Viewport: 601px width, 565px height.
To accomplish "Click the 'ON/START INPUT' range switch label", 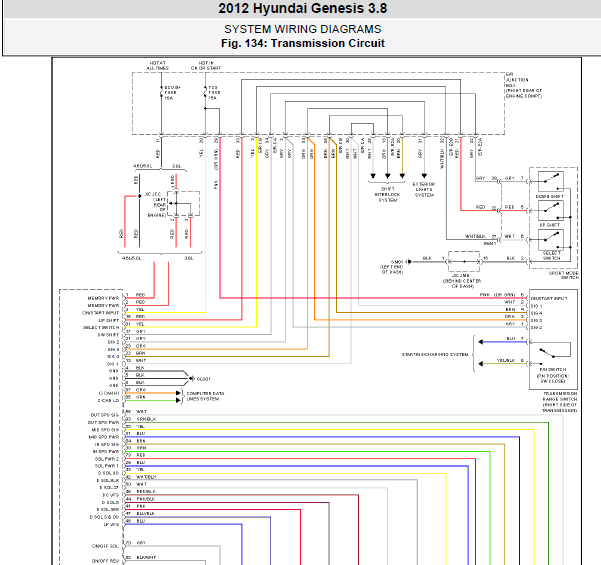I will point(549,298).
